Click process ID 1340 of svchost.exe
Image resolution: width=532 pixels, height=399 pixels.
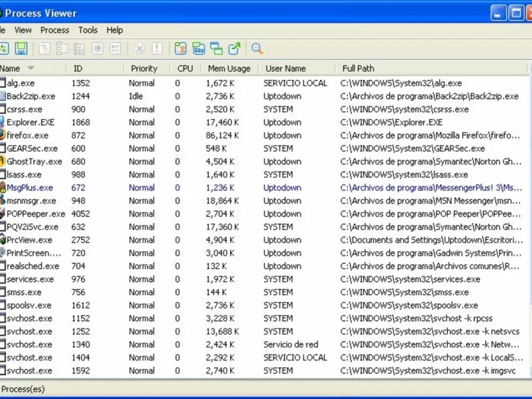[80, 344]
